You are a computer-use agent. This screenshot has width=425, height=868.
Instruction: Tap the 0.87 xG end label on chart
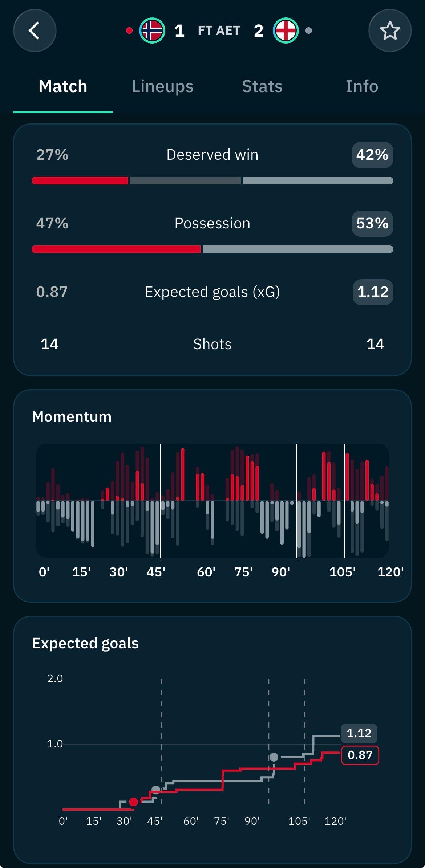point(360,755)
